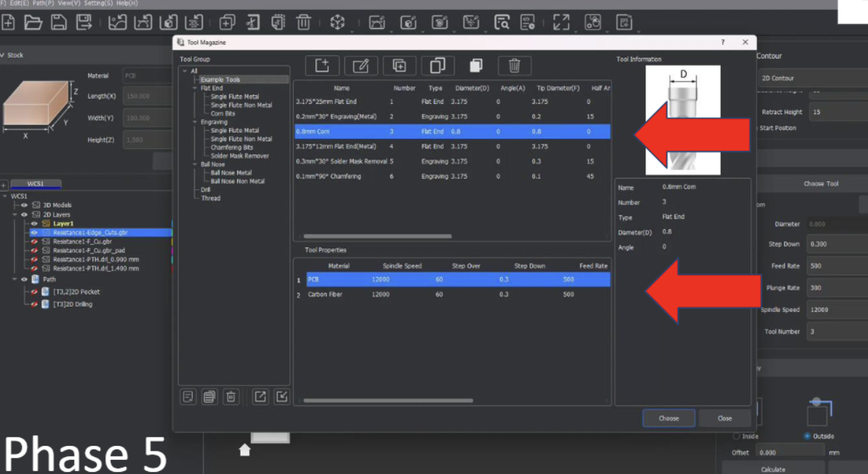This screenshot has width=868, height=474.
Task: Click the export tool group icon
Action: tap(260, 396)
